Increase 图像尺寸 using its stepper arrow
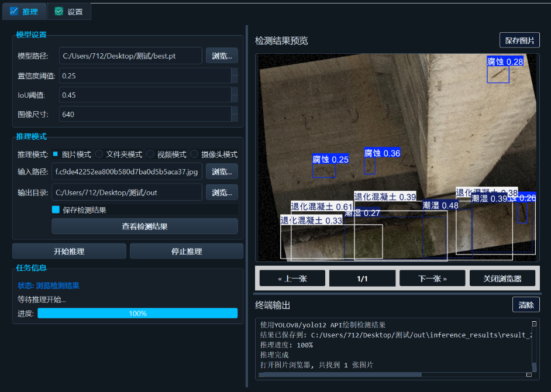Screen dimensions: 551x392 [x=235, y=111]
